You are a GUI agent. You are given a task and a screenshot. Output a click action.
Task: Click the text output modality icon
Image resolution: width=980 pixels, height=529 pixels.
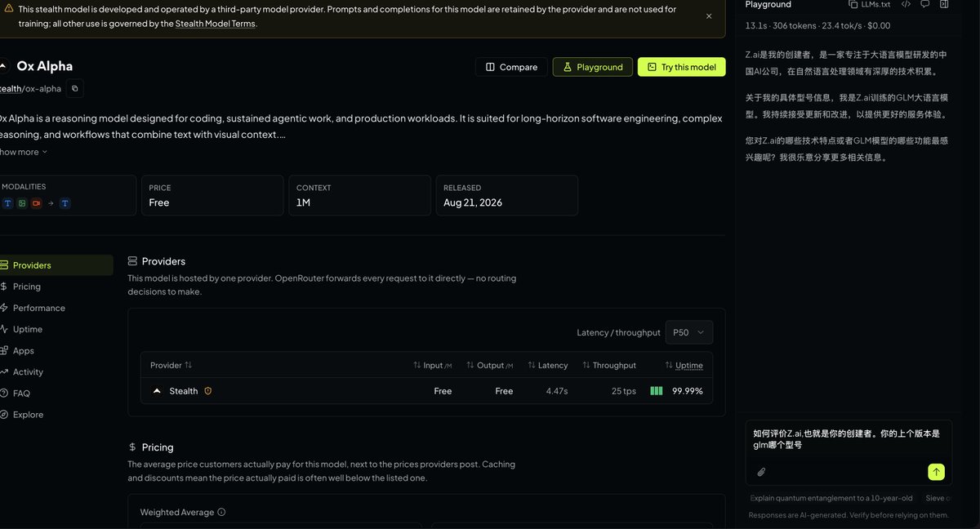pos(65,202)
